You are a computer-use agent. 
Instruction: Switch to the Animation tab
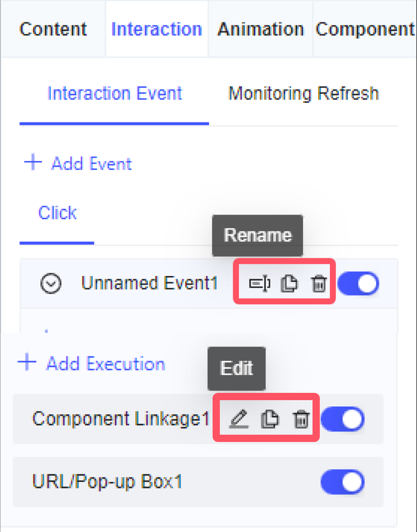click(261, 29)
